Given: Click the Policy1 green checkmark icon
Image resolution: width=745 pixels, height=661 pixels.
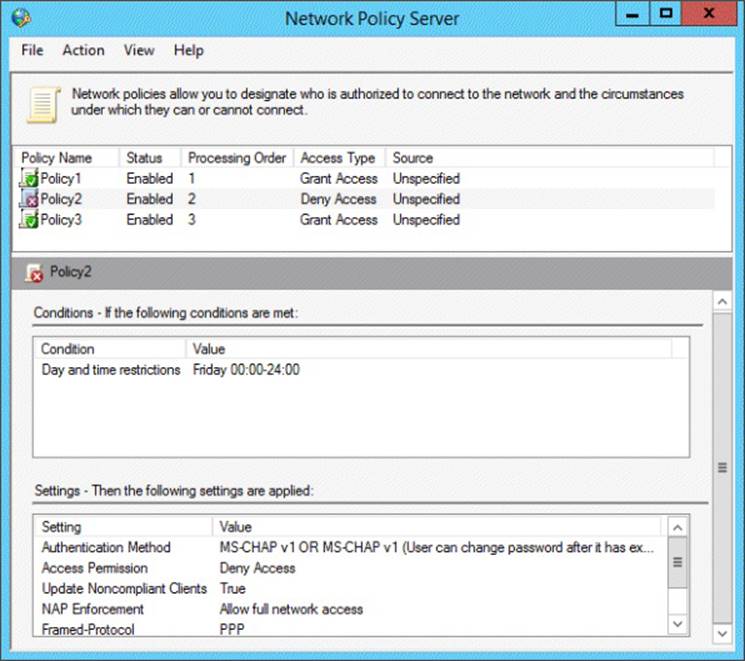Looking at the screenshot, I should point(29,179).
